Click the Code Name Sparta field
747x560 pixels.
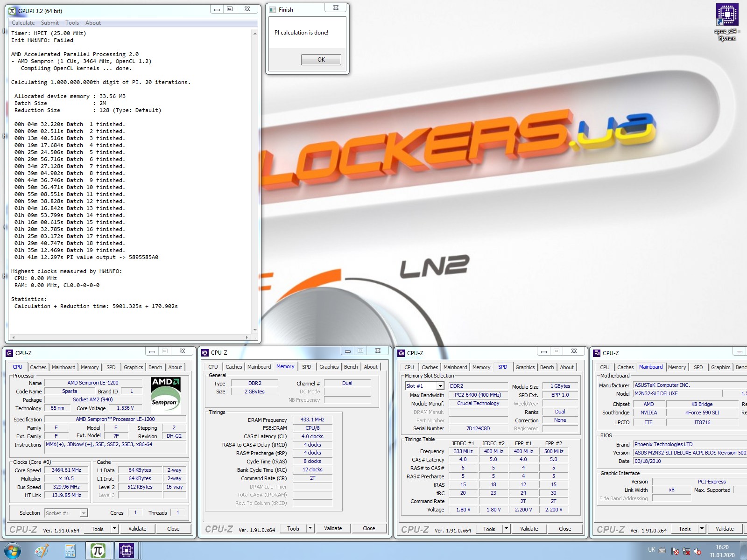click(70, 391)
